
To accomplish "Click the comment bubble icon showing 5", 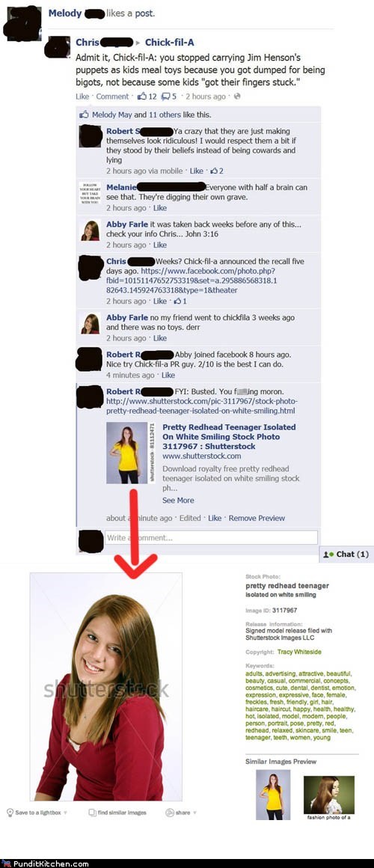I will [x=165, y=97].
